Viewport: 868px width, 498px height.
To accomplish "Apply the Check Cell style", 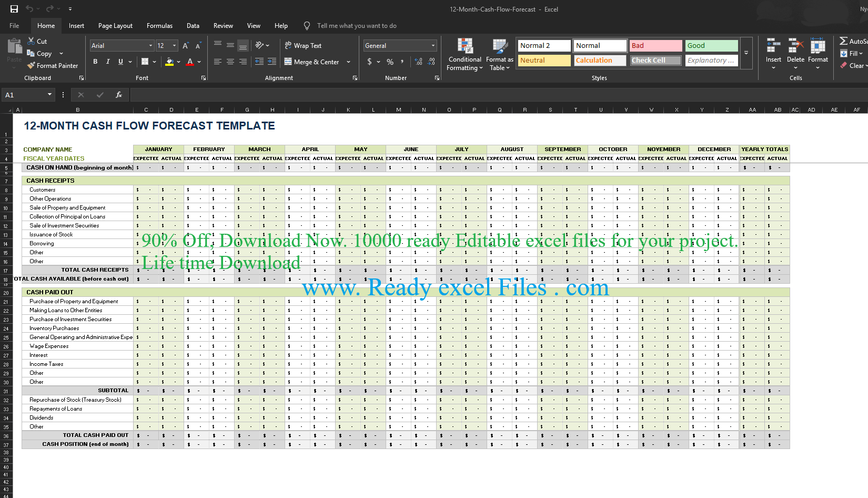I will click(x=655, y=61).
